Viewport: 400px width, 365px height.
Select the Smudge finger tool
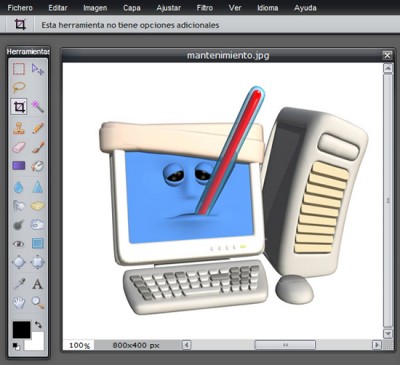coord(19,206)
